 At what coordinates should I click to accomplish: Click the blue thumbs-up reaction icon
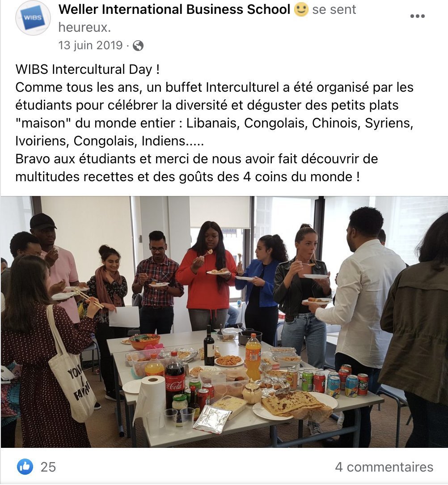(x=25, y=467)
